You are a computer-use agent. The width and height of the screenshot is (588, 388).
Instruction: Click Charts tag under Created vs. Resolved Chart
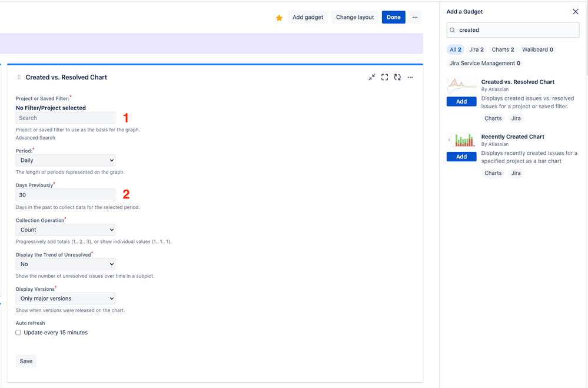[493, 118]
